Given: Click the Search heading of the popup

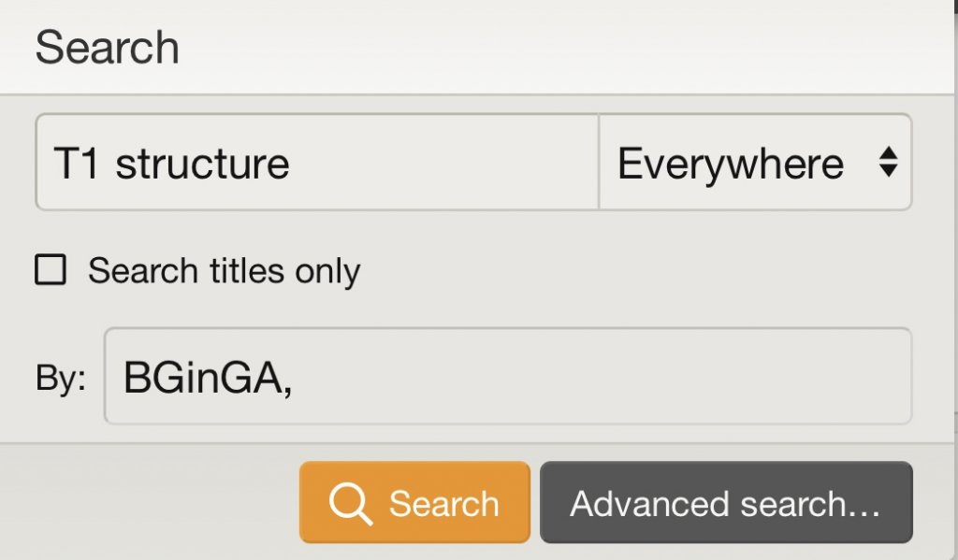Looking at the screenshot, I should pyautogui.click(x=107, y=47).
